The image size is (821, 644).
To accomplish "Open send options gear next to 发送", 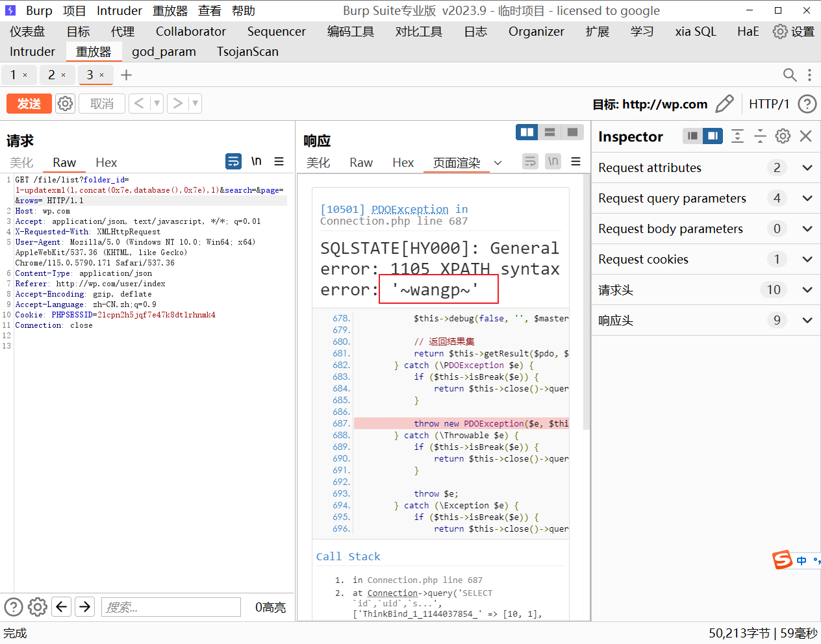I will tap(65, 103).
